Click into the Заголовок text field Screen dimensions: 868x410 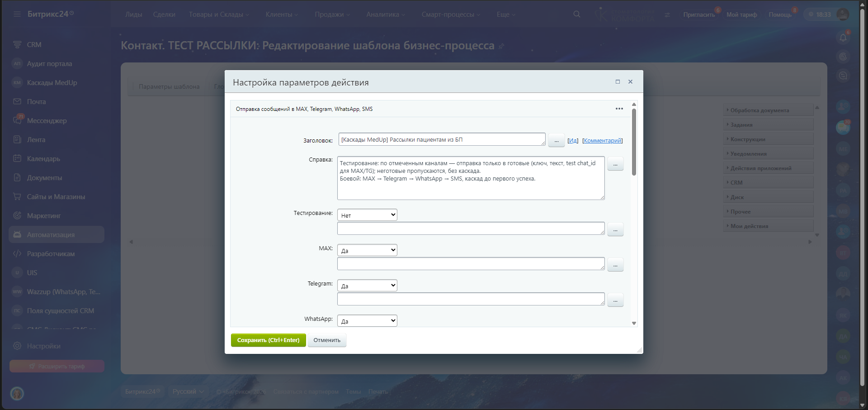pos(441,139)
